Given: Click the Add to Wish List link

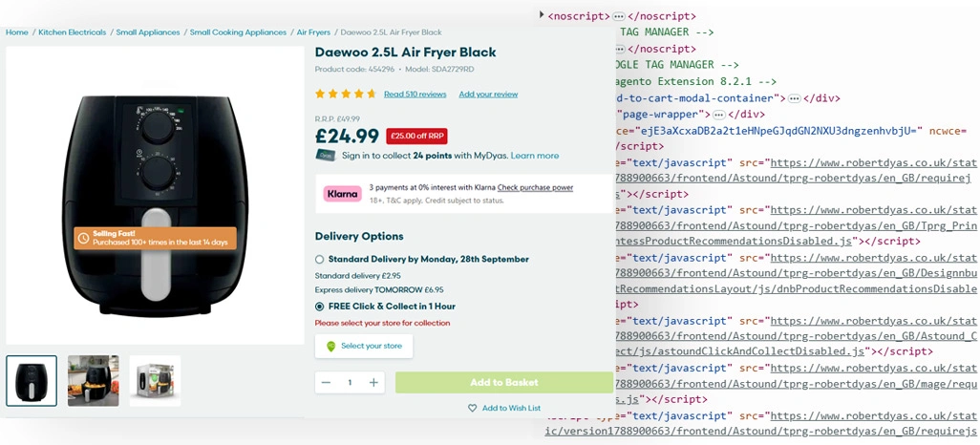Looking at the screenshot, I should click(511, 408).
